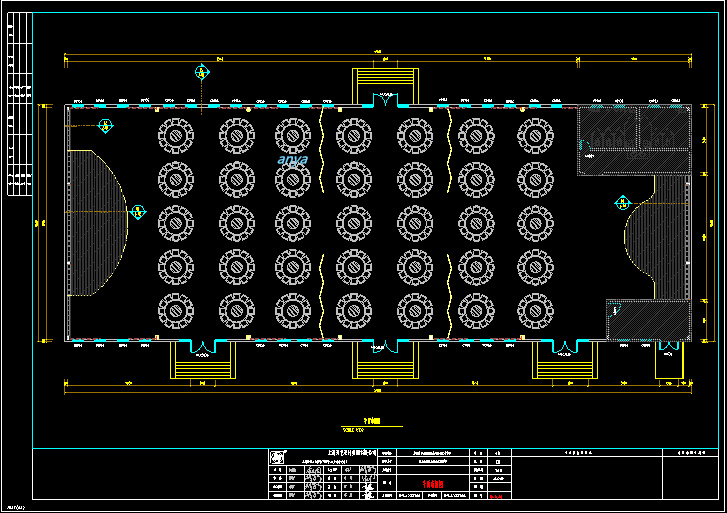727x513 pixels.
Task: Click the bottom left entrance staircase
Action: point(203,364)
